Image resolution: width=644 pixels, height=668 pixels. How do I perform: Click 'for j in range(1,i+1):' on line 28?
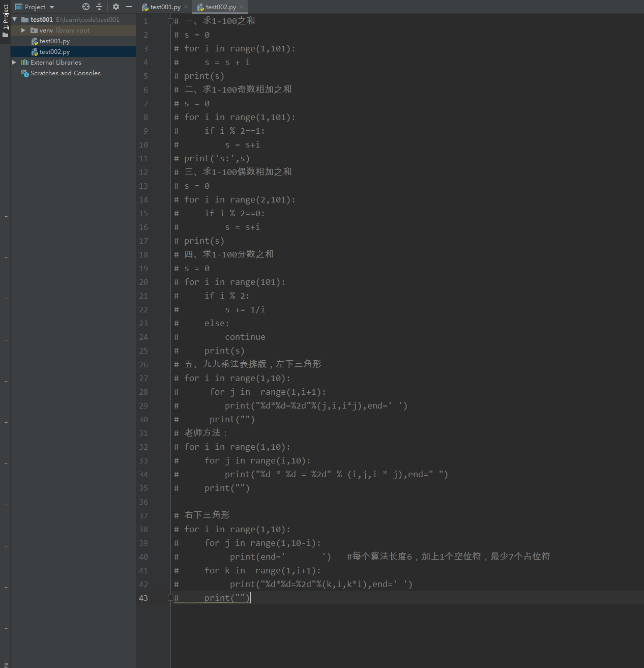coord(268,392)
